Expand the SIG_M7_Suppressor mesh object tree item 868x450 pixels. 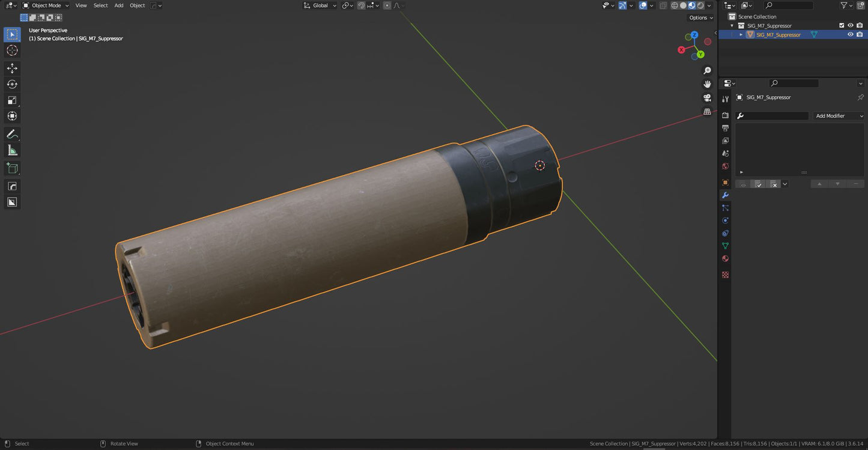click(741, 35)
